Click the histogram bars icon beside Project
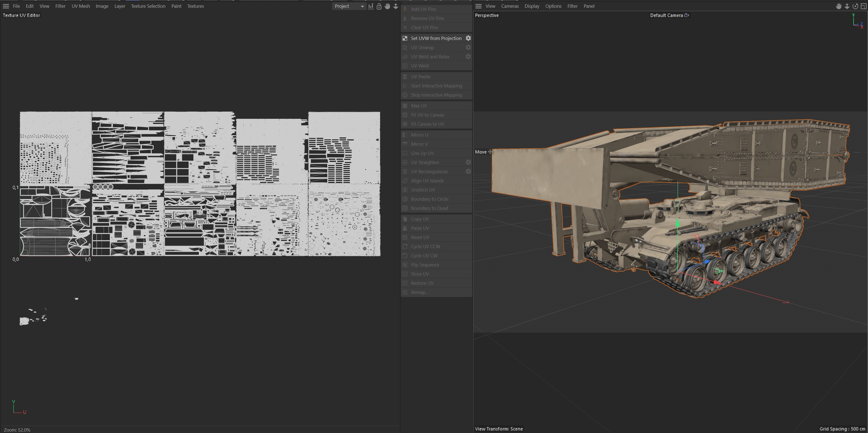This screenshot has height=433, width=868. coord(371,6)
